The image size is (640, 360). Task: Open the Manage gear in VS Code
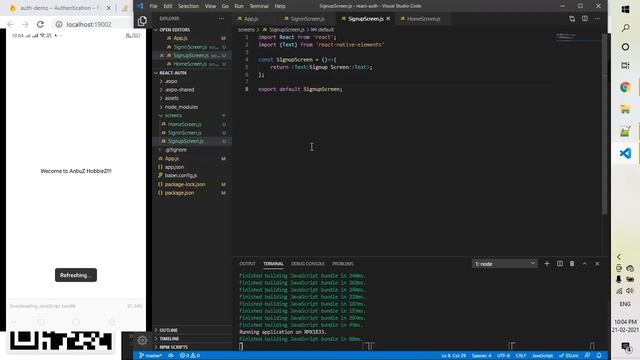[x=142, y=340]
